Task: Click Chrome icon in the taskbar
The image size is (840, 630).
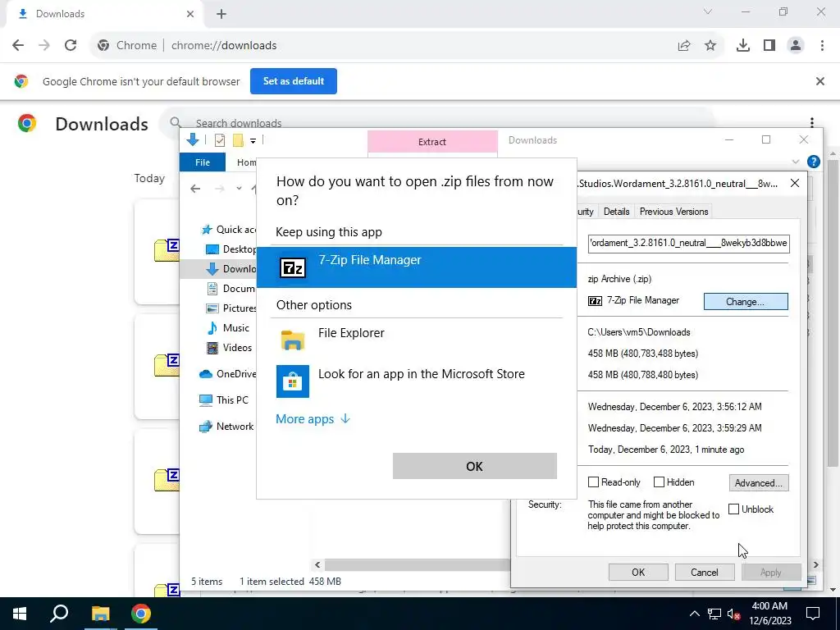Action: click(141, 614)
